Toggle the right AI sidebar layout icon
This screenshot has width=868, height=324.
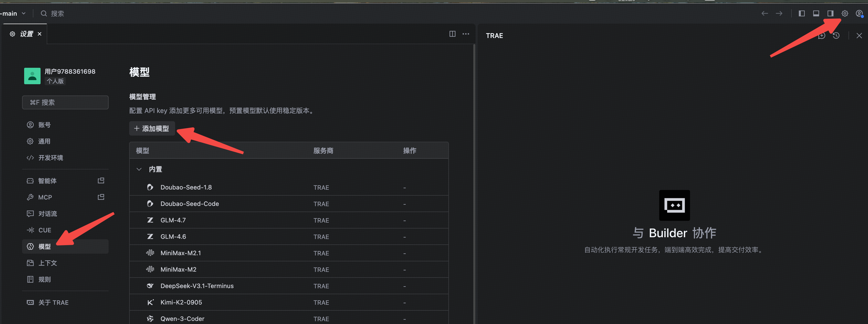pyautogui.click(x=830, y=13)
